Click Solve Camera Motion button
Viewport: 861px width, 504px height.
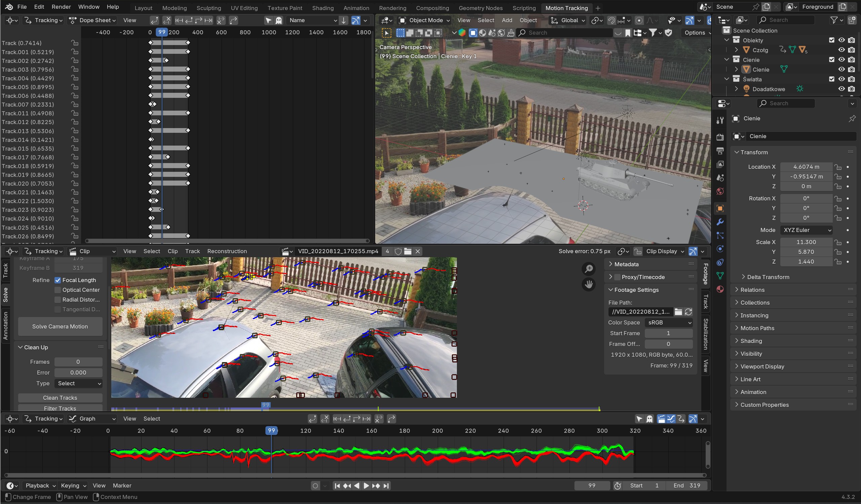(60, 326)
